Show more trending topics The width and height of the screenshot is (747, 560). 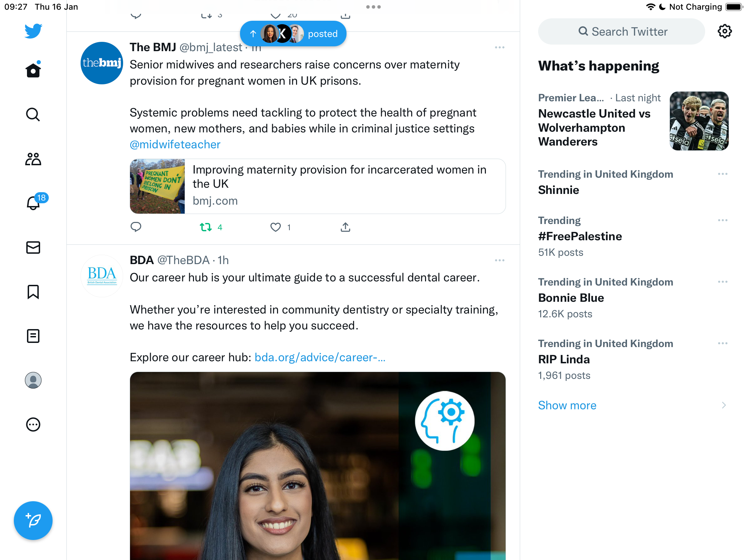click(567, 405)
